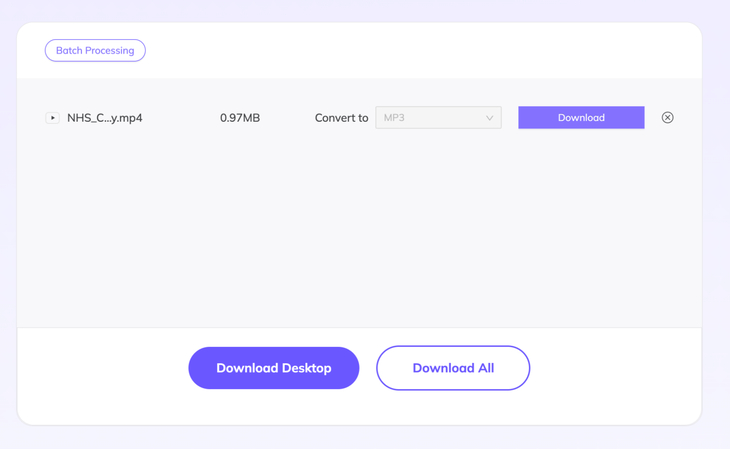Select the NHS_C...y.mp4 file name
The height and width of the screenshot is (449, 730).
click(x=105, y=118)
